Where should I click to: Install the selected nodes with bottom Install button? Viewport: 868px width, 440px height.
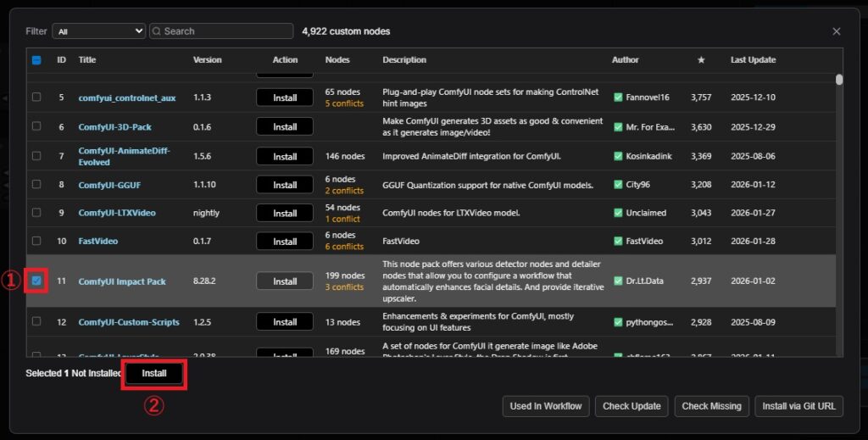pos(154,373)
